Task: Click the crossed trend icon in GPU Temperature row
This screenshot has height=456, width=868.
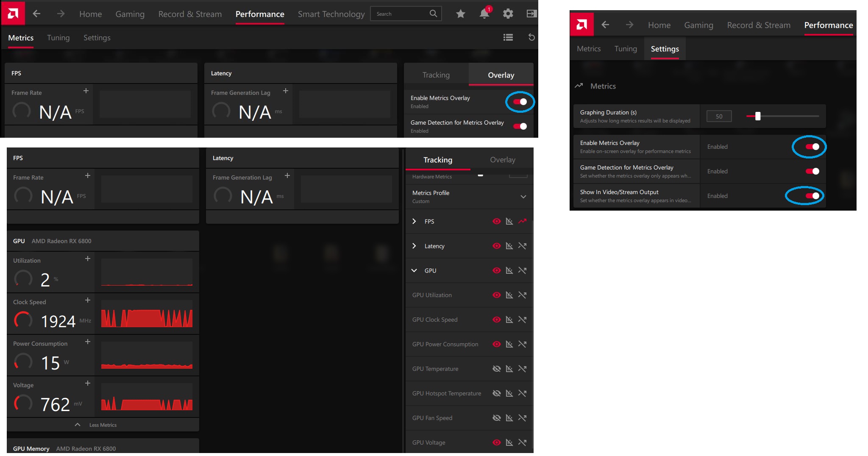Action: tap(522, 369)
